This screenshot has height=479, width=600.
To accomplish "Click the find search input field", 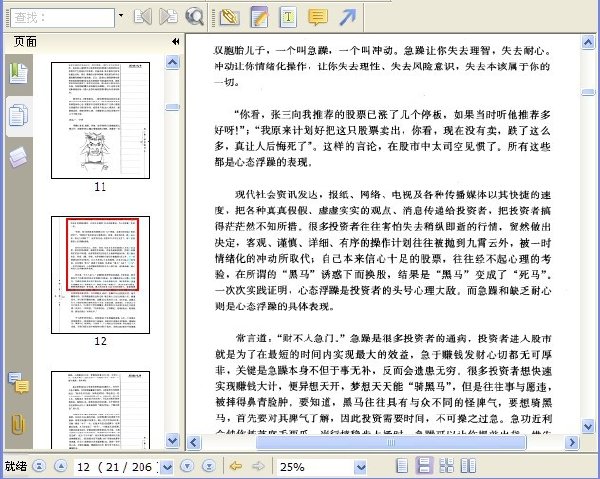I will [63, 18].
